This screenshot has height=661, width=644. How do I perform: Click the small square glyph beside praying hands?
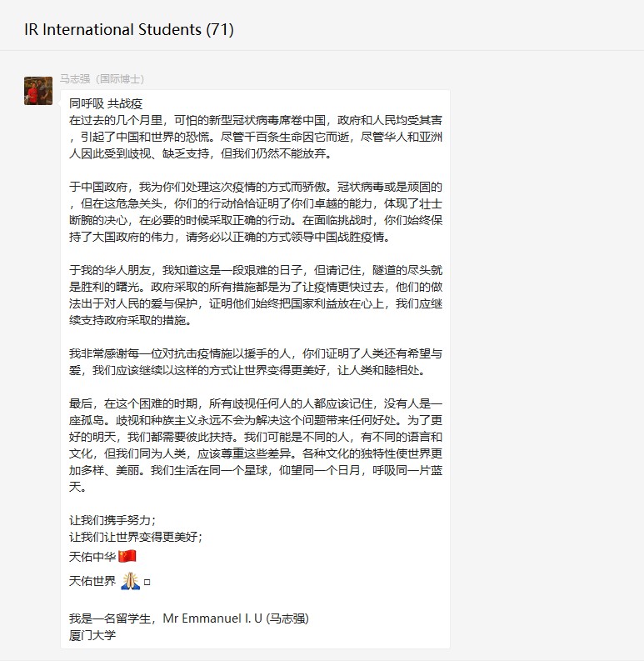click(x=147, y=582)
